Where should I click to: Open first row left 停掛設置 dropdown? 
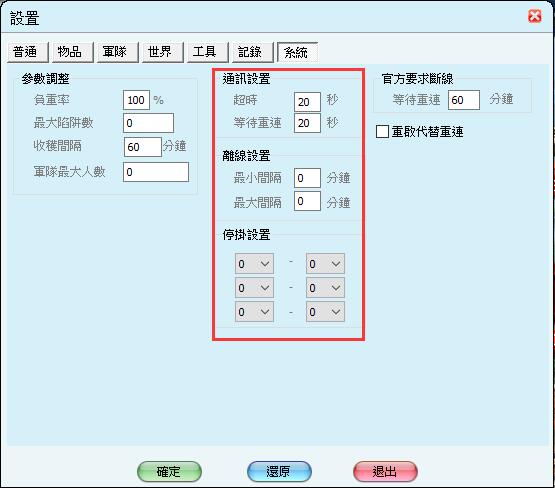coord(254,264)
